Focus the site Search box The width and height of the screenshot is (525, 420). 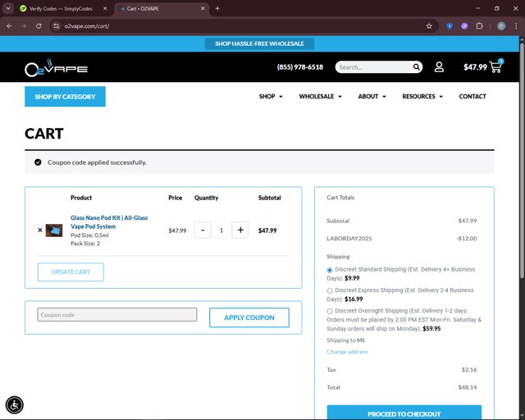(373, 67)
